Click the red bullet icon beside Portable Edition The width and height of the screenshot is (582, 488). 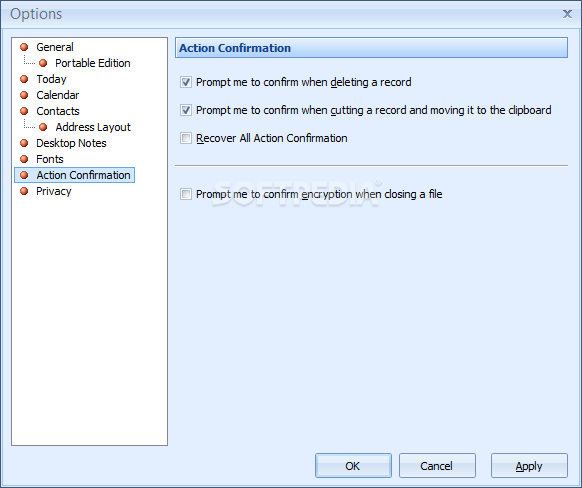click(x=43, y=63)
